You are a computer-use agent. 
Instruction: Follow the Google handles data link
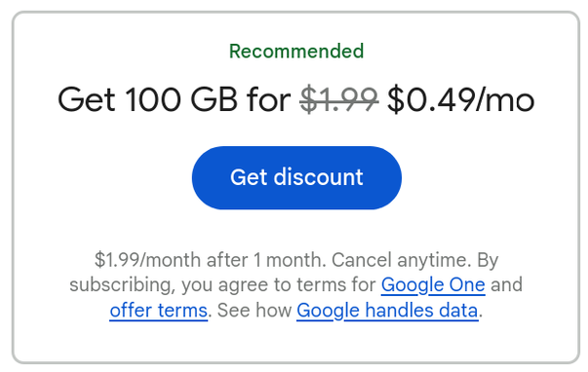coord(387,311)
